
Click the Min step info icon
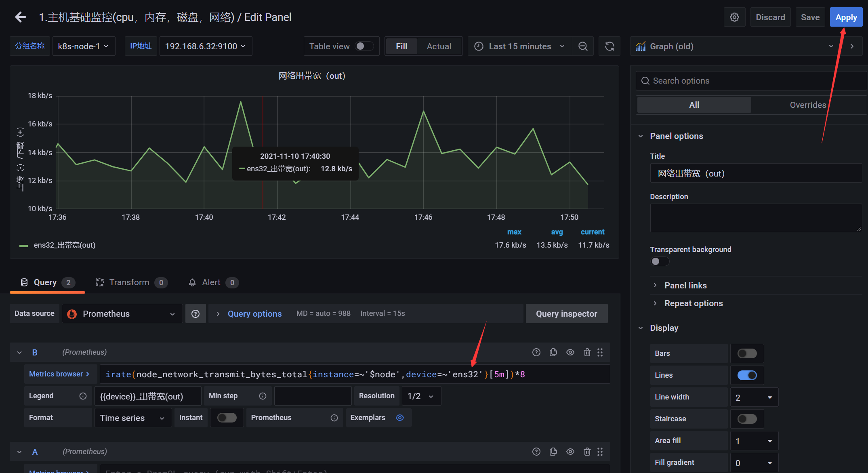pos(263,396)
